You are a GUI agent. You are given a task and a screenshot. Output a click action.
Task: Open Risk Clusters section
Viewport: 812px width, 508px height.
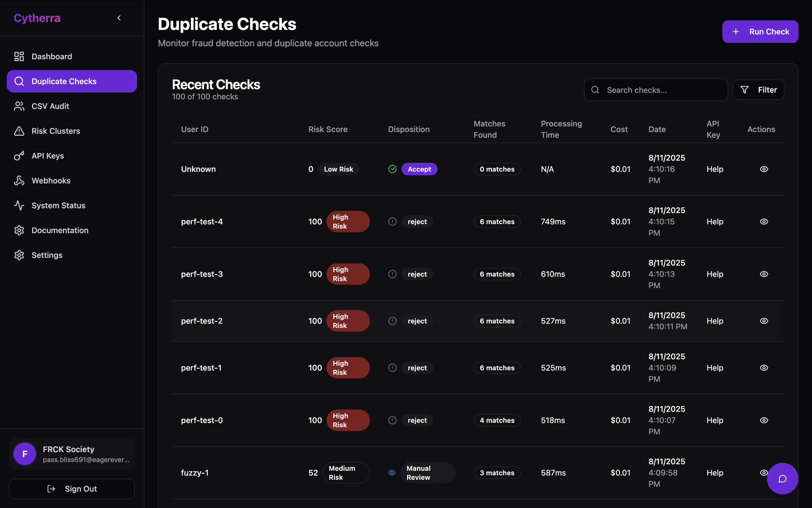(x=72, y=131)
